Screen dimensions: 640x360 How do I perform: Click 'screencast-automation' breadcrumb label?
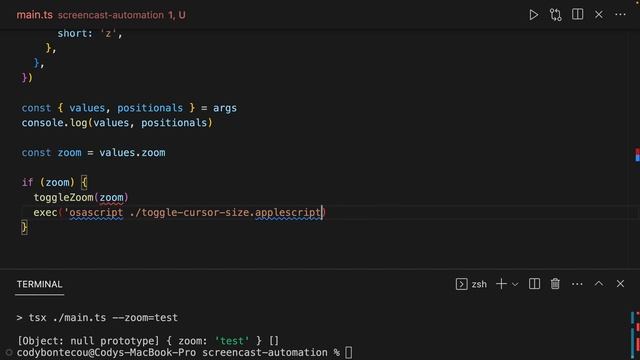click(111, 15)
